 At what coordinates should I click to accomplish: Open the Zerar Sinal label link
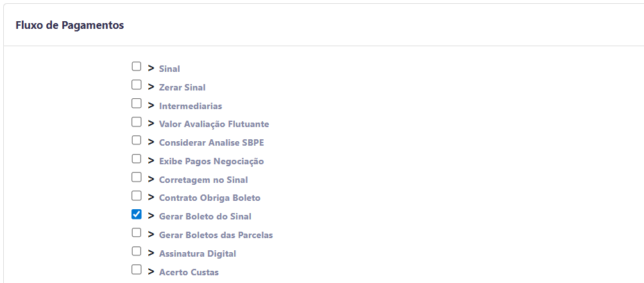click(x=182, y=87)
